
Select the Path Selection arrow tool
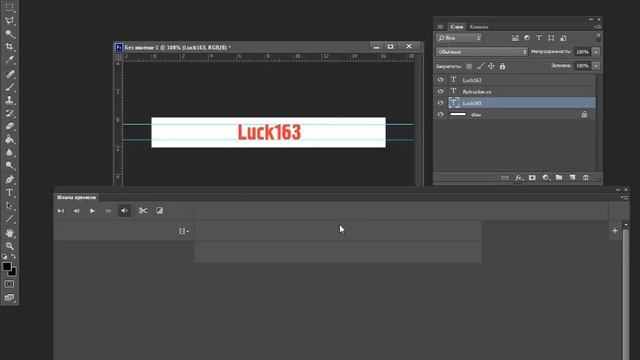coord(9,205)
